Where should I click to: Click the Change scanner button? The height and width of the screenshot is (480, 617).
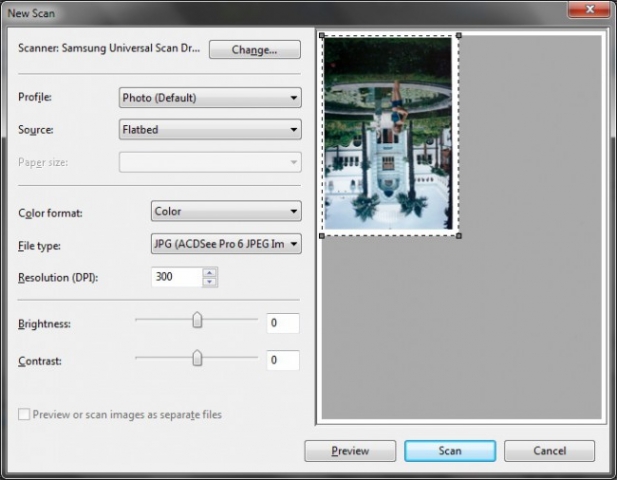coord(254,49)
